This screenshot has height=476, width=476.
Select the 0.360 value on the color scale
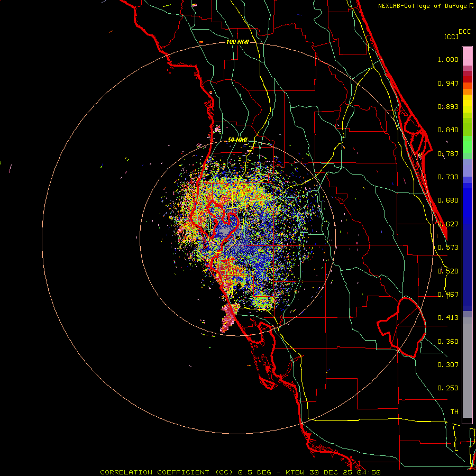point(448,342)
